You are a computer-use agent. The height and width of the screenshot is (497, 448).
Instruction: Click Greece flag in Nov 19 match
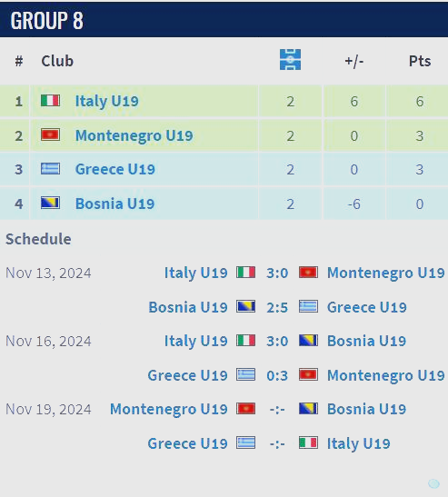point(245,442)
